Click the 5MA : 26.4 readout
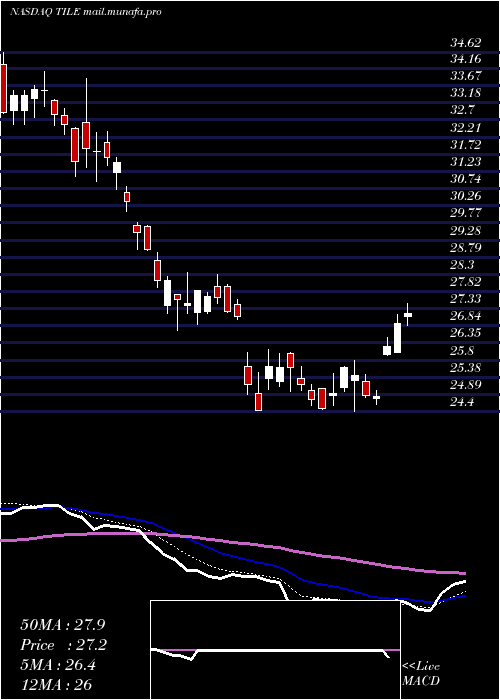 [58, 666]
